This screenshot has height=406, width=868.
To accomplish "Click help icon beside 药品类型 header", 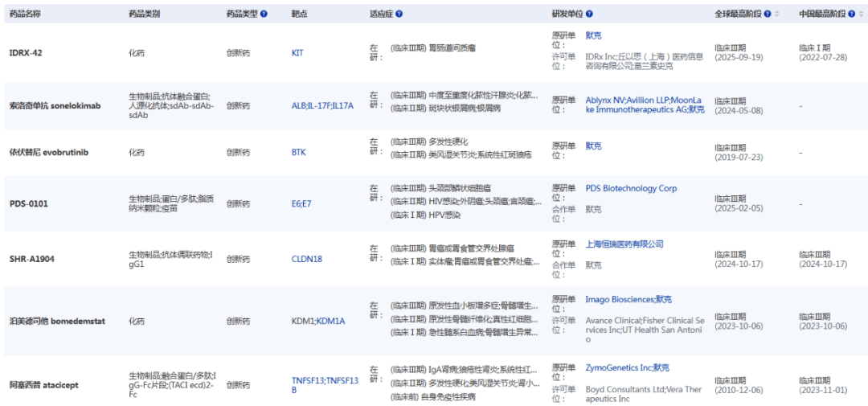I will (264, 14).
